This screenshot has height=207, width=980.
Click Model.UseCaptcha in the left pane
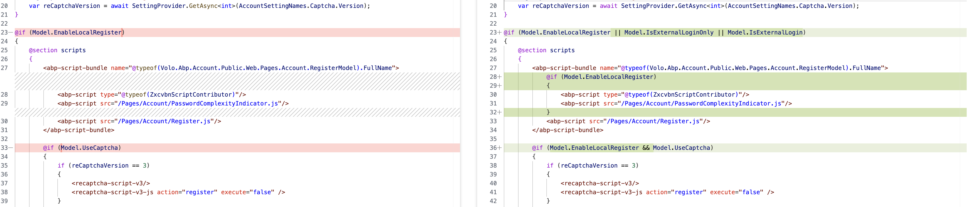coord(89,148)
